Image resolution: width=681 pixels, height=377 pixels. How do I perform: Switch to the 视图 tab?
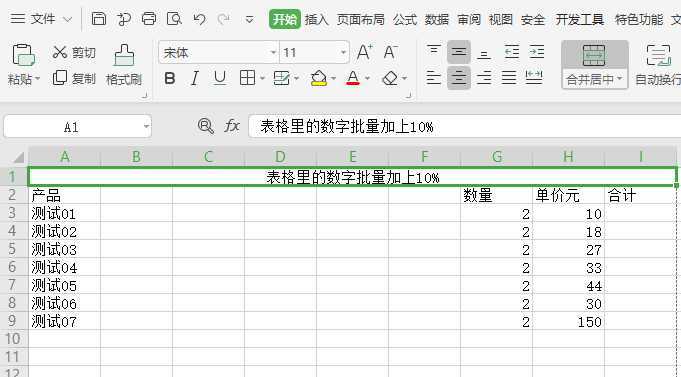click(500, 20)
